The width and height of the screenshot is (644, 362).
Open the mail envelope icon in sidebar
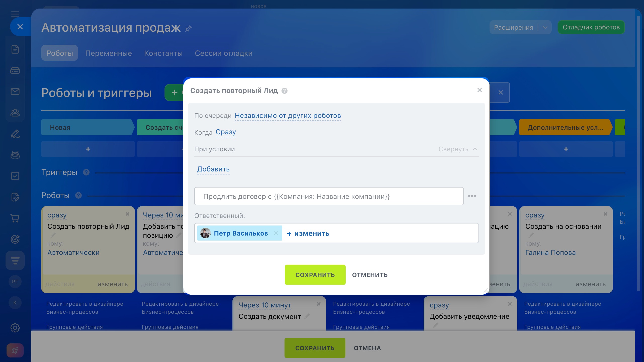tap(15, 92)
